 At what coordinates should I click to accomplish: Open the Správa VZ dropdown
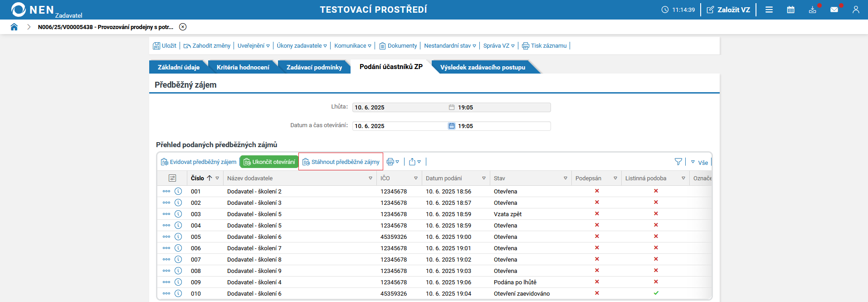(499, 45)
